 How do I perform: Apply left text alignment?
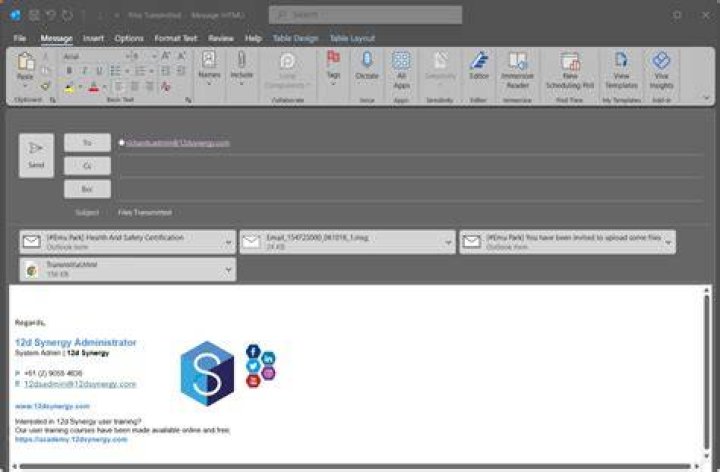(x=119, y=86)
